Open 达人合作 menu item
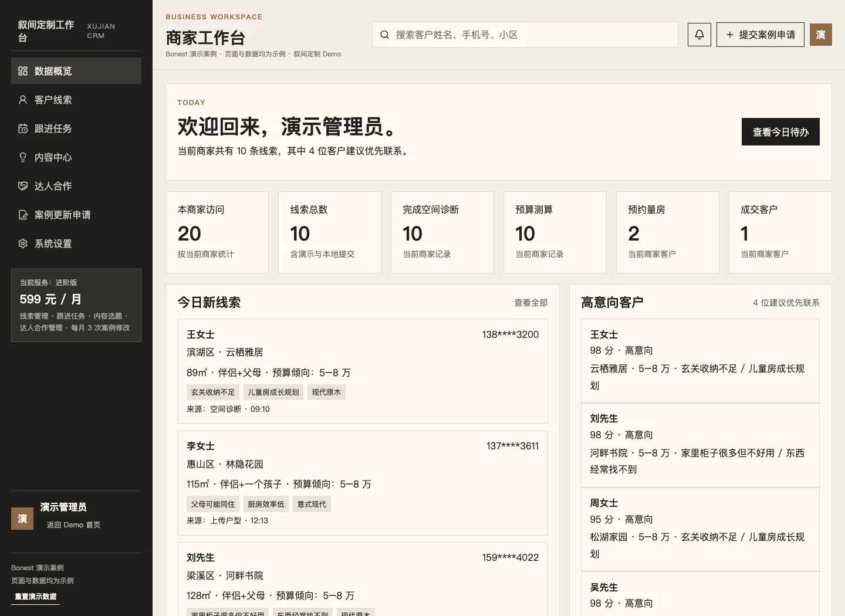 [x=76, y=186]
